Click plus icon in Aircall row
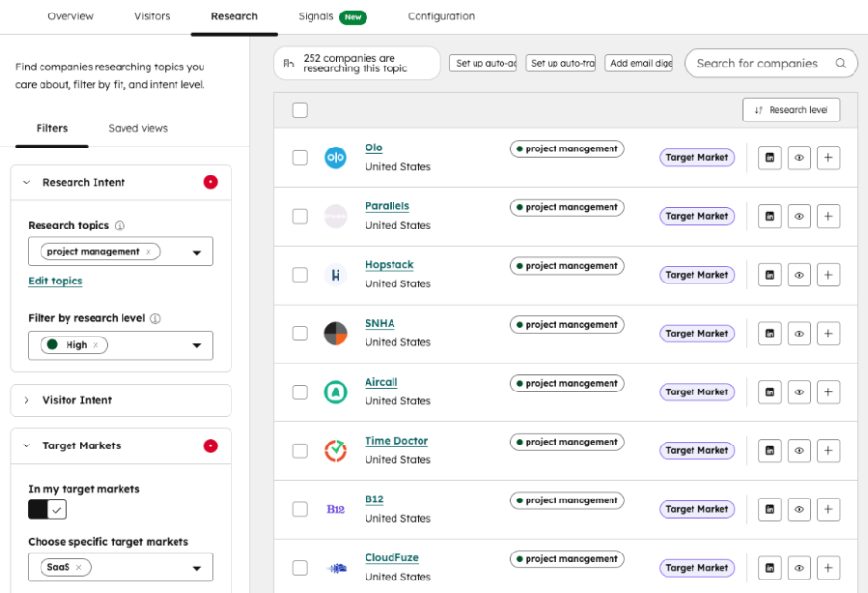Image resolution: width=868 pixels, height=593 pixels. (828, 392)
